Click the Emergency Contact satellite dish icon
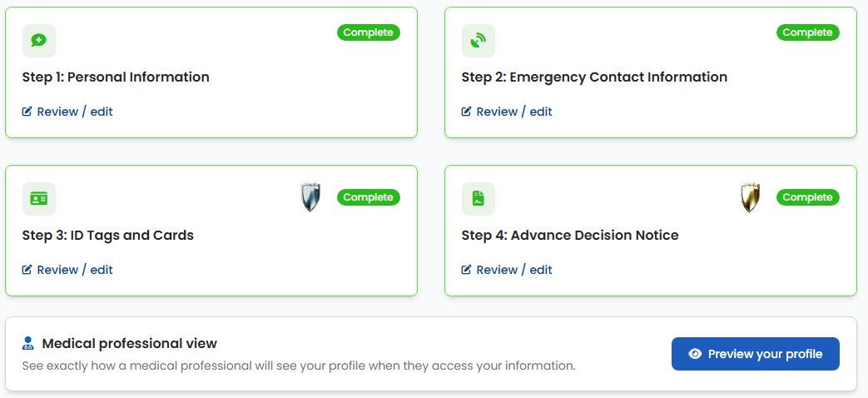The image size is (868, 398). tap(479, 41)
